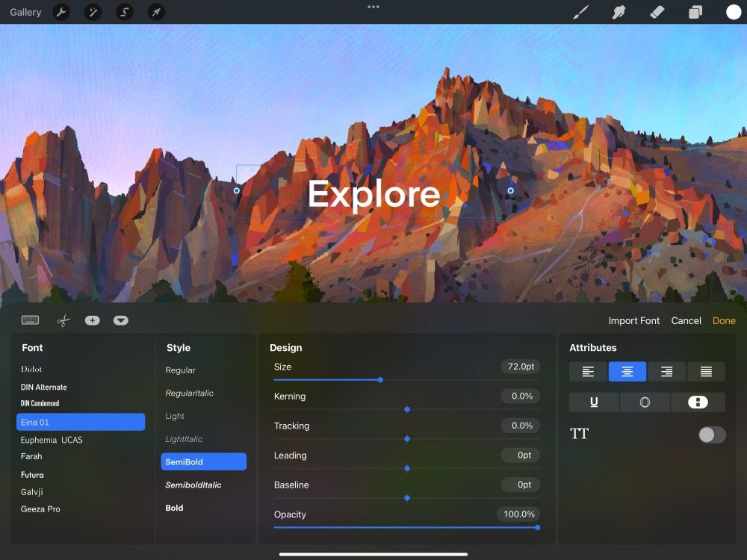Image resolution: width=747 pixels, height=560 pixels.
Task: Open the Layers panel
Action: click(695, 12)
